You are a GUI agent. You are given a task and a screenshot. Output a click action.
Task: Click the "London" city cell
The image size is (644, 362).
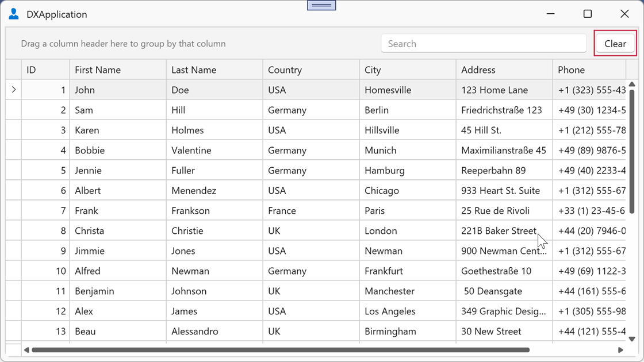408,230
